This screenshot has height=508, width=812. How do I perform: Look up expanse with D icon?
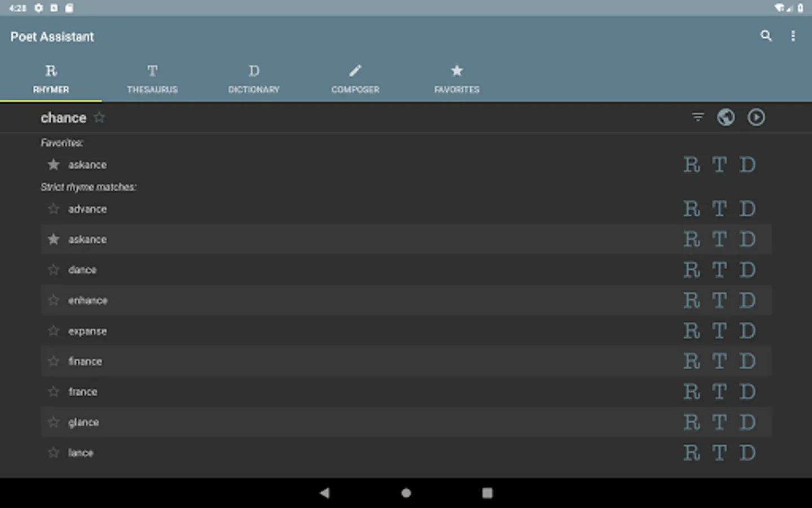click(748, 331)
